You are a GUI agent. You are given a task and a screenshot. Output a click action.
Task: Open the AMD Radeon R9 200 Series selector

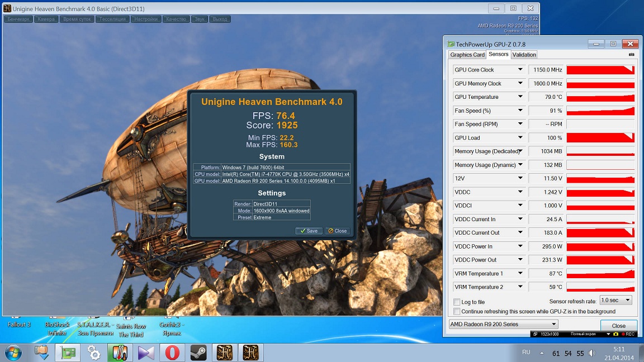[x=503, y=324]
